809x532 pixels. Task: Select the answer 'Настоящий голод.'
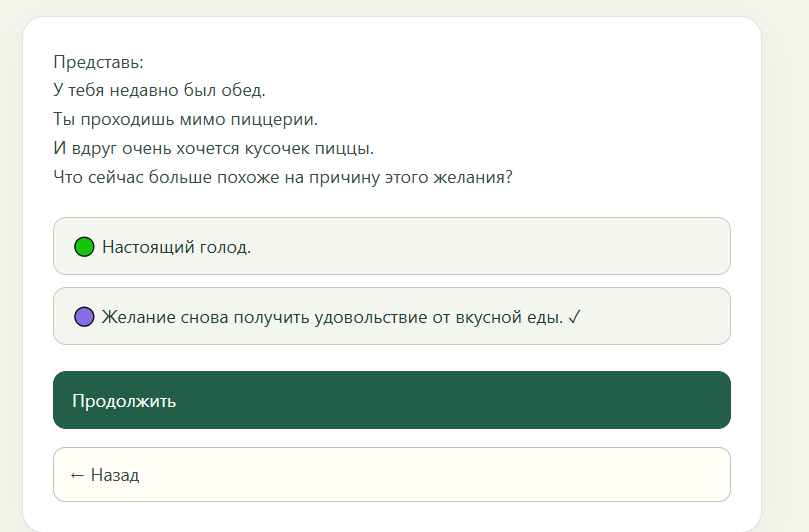(392, 246)
